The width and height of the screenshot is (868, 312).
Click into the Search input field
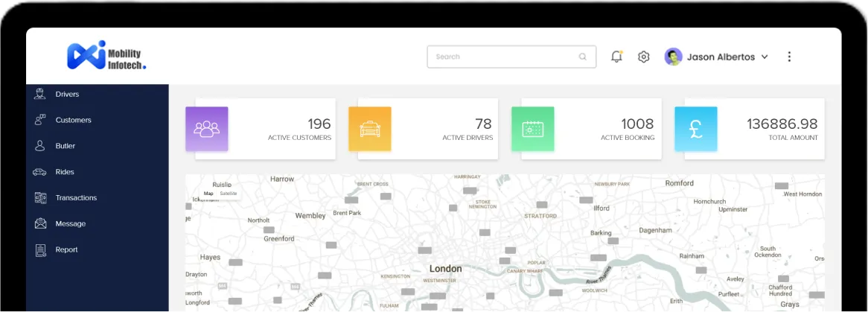point(511,57)
